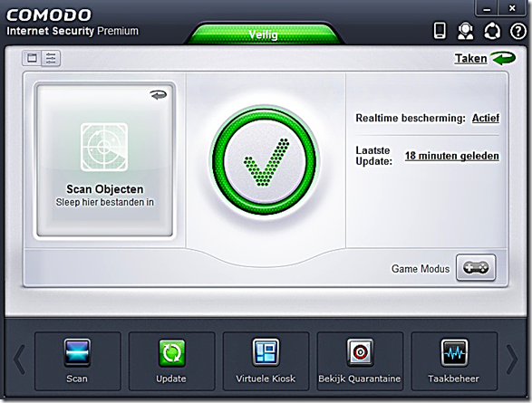Image resolution: width=532 pixels, height=403 pixels.
Task: Open live support headset icon
Action: tap(466, 31)
